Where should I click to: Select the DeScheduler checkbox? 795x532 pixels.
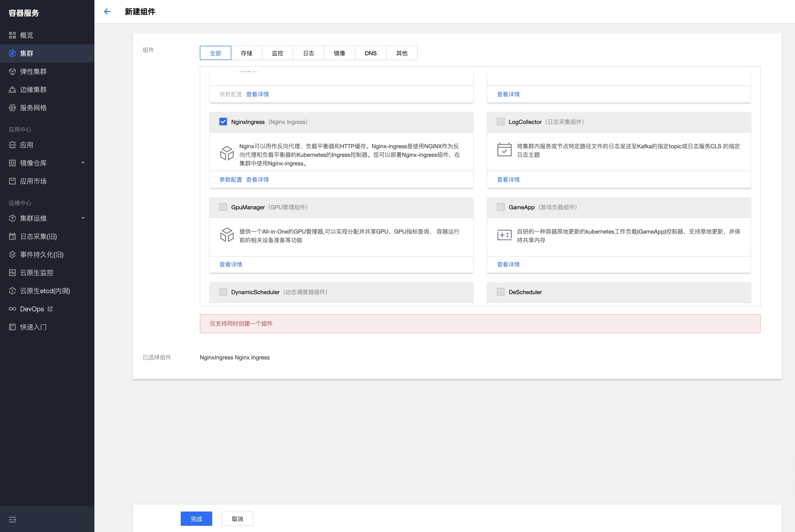[x=501, y=292]
